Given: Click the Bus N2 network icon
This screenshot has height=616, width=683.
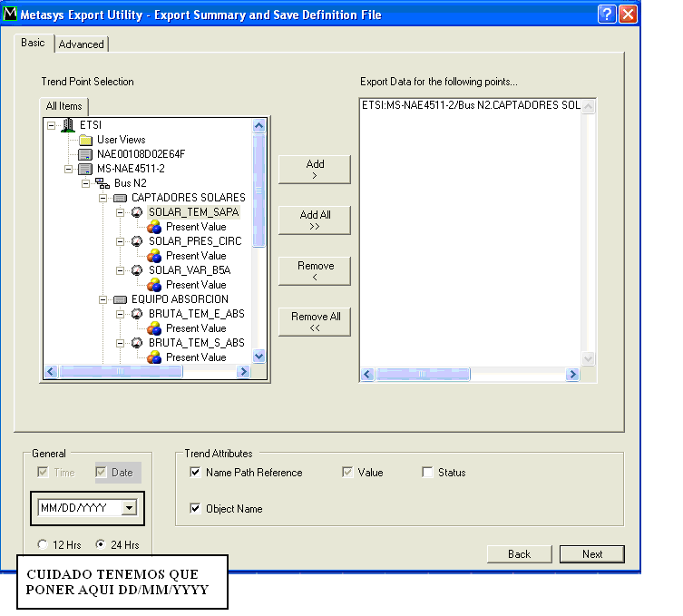Looking at the screenshot, I should tap(102, 183).
